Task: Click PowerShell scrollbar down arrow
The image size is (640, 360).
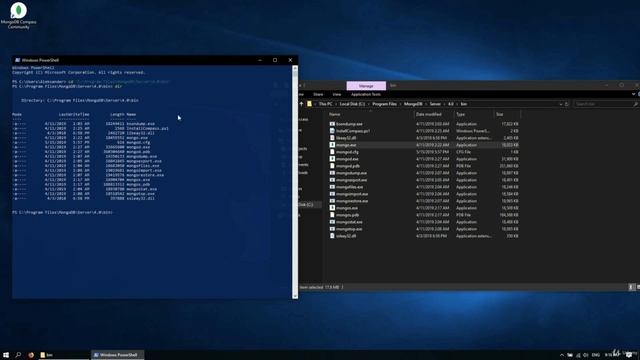Action: [295, 296]
